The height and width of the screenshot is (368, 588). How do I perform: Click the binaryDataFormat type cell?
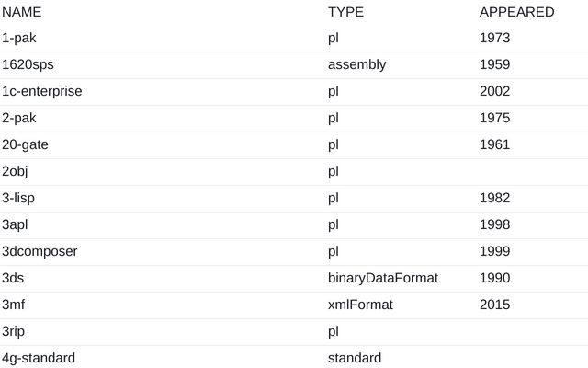coord(382,279)
